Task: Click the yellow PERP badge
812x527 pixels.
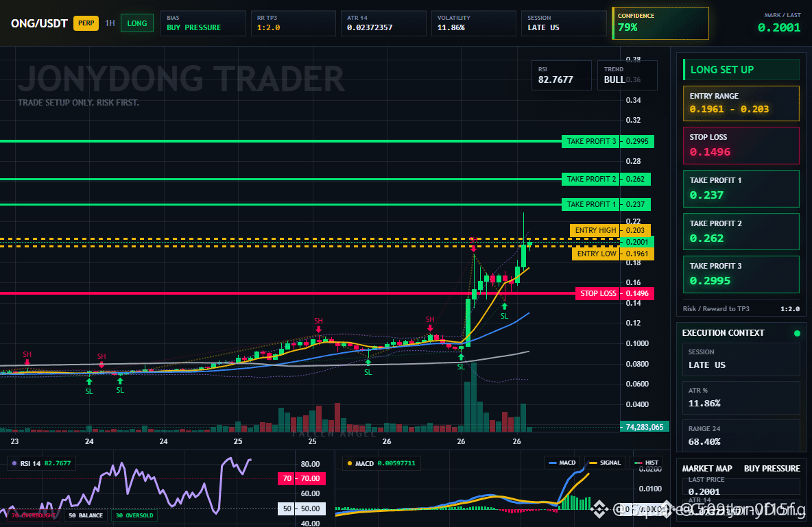Action: click(x=86, y=23)
